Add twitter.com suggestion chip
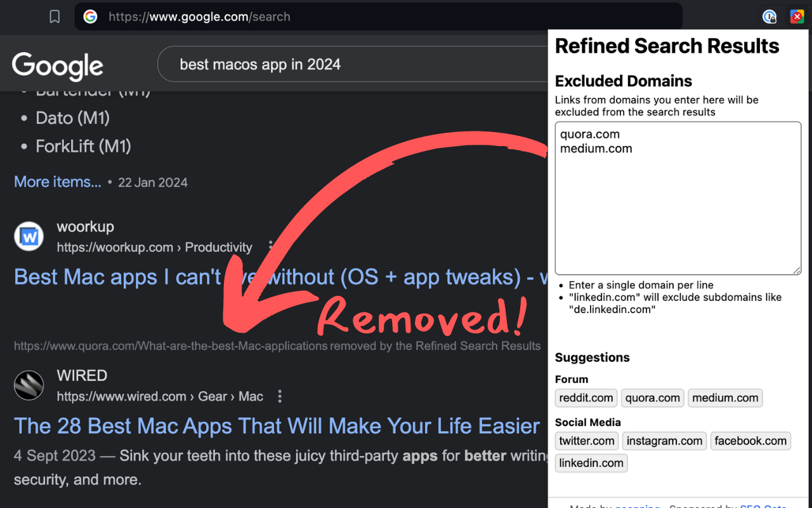The width and height of the screenshot is (812, 508). 587,441
